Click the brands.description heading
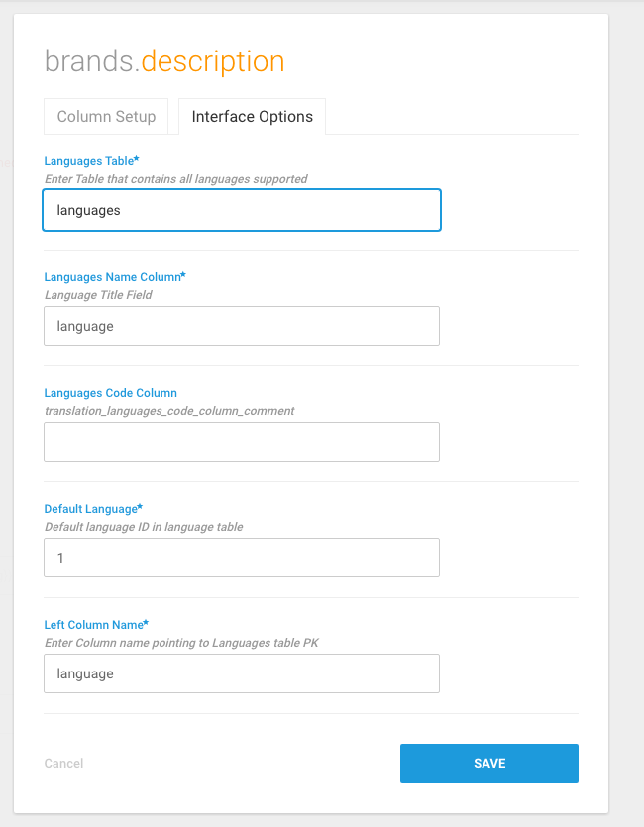Screen dimensions: 644x827 pos(164,61)
